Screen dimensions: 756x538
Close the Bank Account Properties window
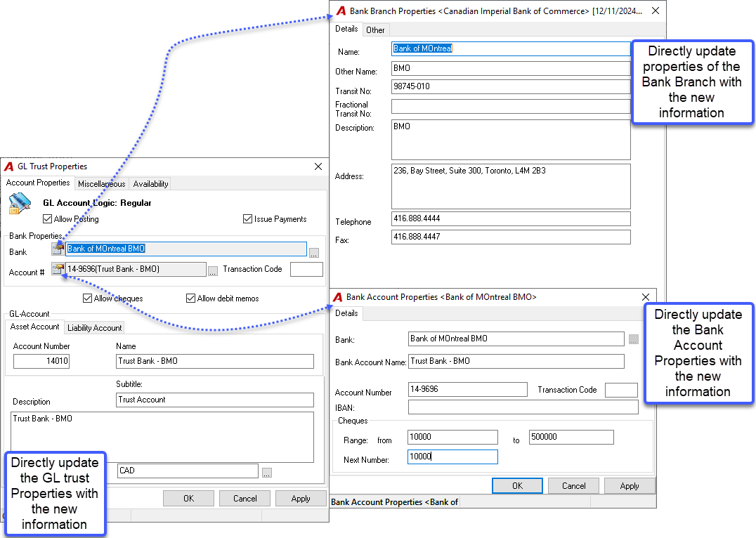tap(646, 297)
